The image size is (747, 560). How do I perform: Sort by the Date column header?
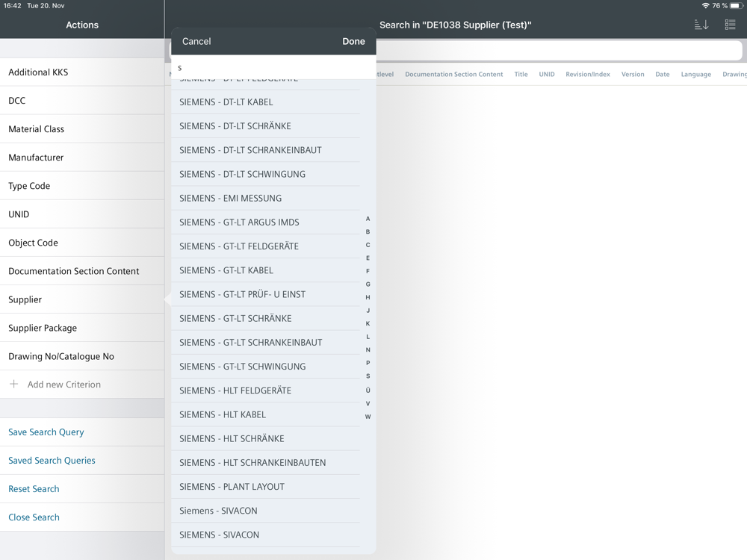(662, 74)
